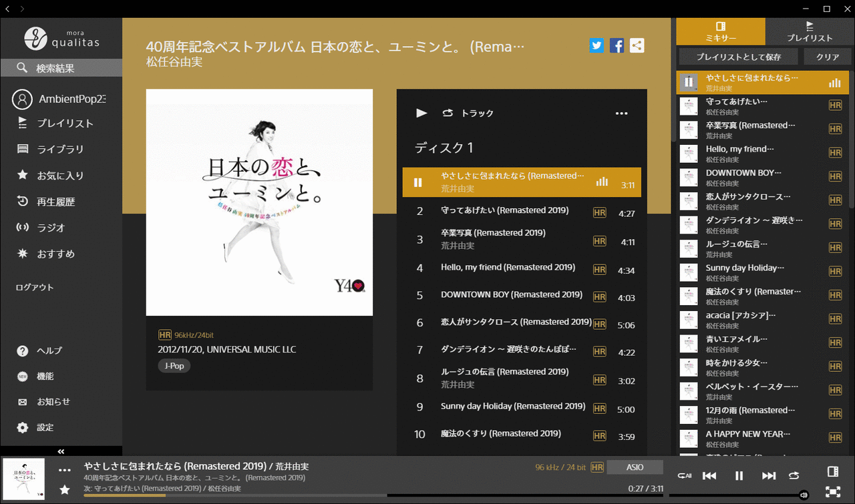The image size is (855, 504).
Task: Play track 6 恋人がサンタクロース
Action: point(522,323)
